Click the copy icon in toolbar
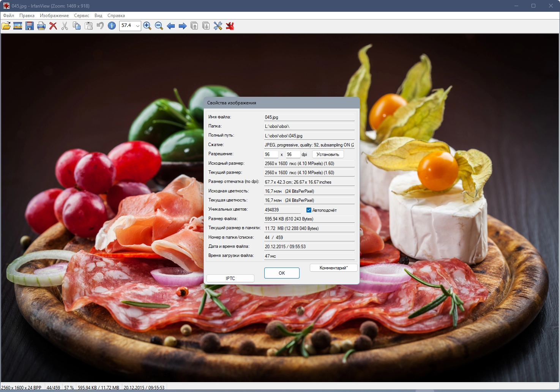 (77, 26)
